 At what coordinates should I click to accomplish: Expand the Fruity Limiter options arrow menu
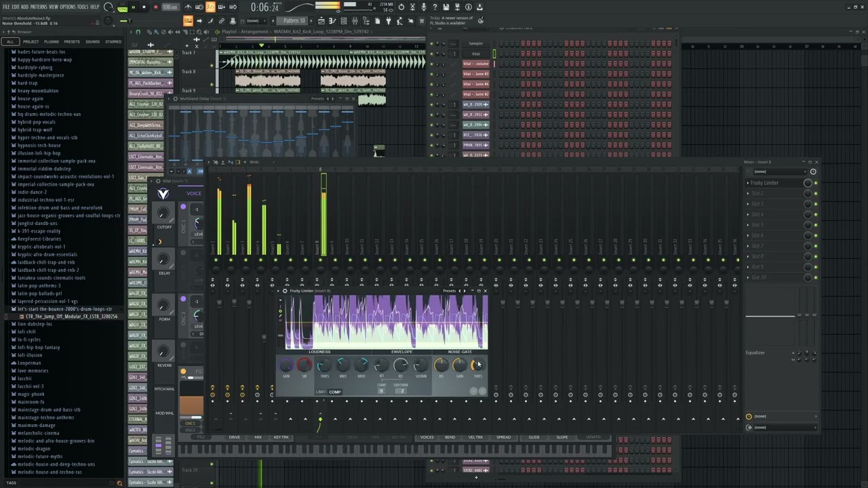[x=278, y=291]
